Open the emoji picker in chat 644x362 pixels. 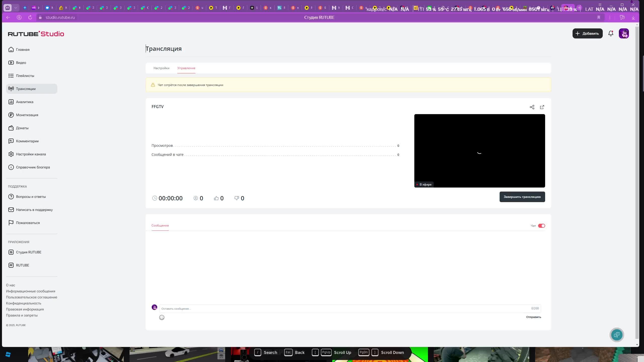click(x=162, y=318)
